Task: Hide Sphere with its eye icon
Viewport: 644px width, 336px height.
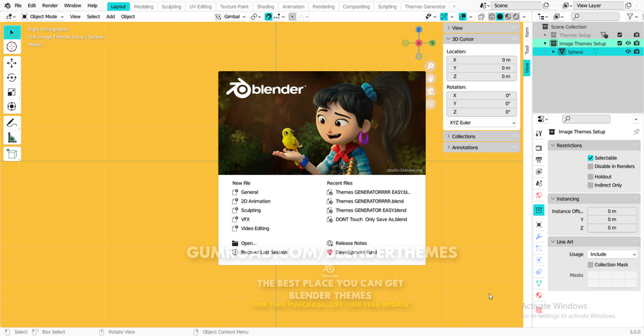Action: [x=628, y=52]
